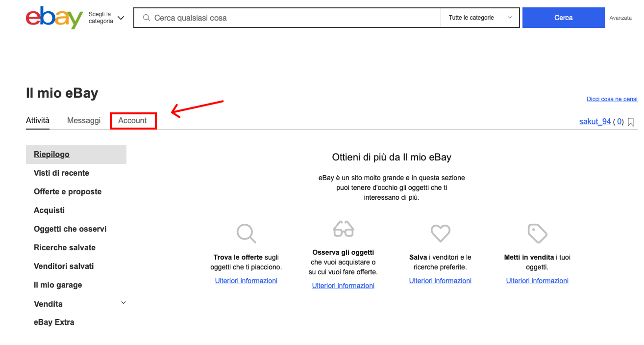Click Dicci cosa ne pensi link
This screenshot has width=644, height=345.
[x=612, y=99]
